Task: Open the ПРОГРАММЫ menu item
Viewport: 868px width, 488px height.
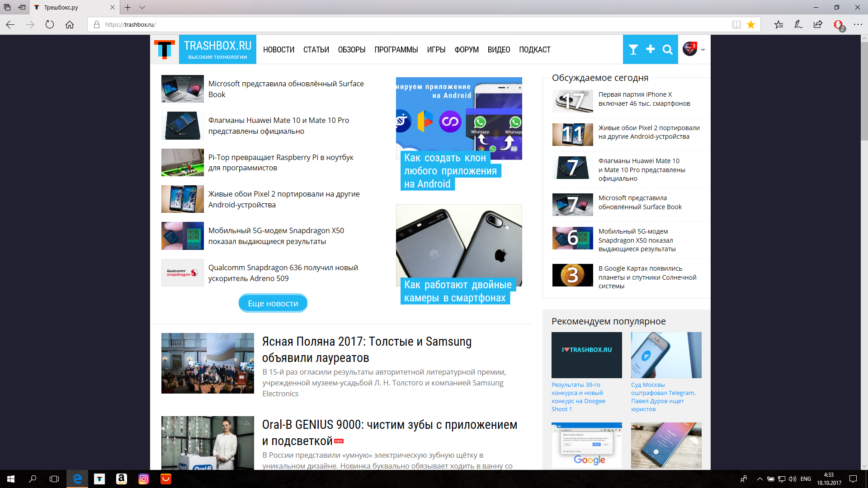Action: coord(396,50)
